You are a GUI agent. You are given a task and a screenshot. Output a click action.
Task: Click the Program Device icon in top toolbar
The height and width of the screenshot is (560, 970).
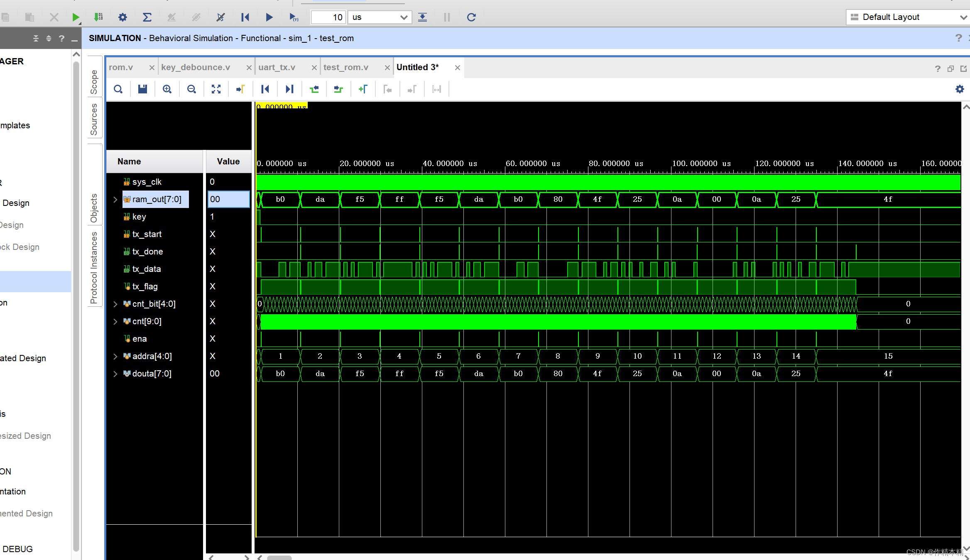(x=98, y=17)
